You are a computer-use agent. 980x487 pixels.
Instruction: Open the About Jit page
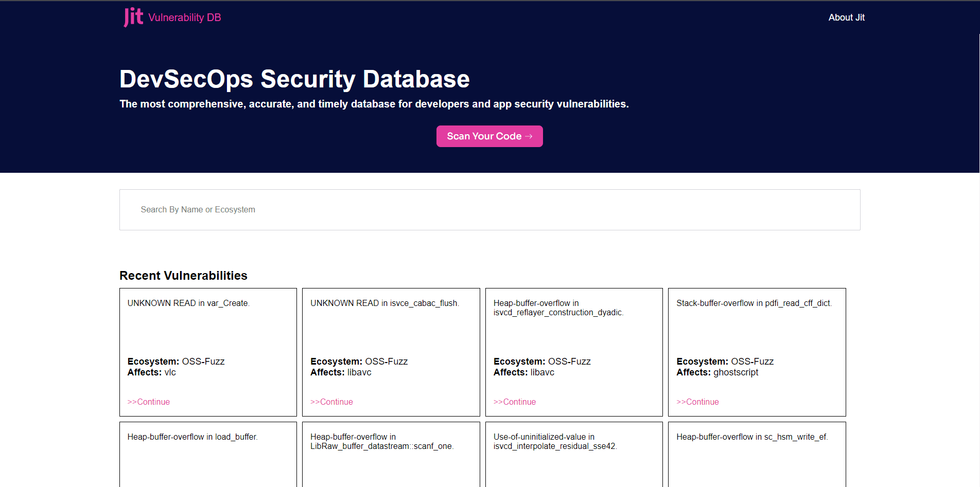pos(846,17)
